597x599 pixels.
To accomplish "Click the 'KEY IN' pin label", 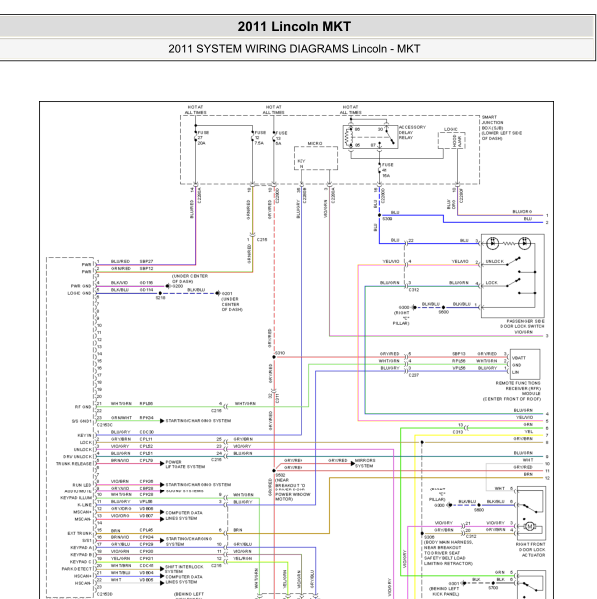I will click(x=84, y=435).
